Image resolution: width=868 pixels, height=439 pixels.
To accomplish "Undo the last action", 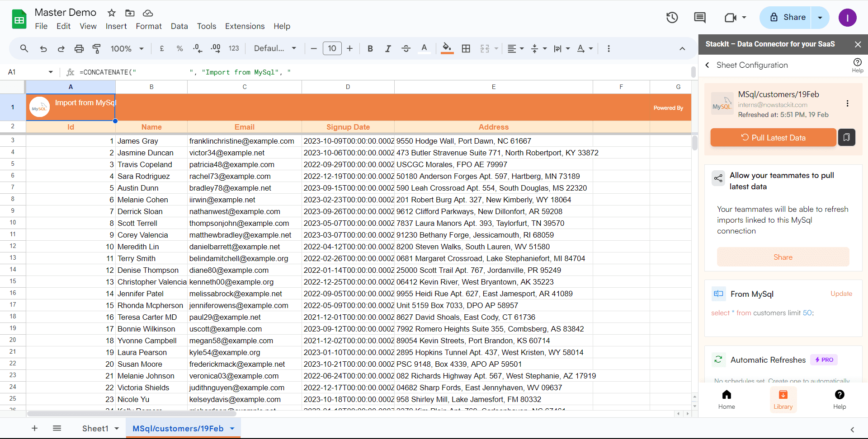I will [43, 48].
